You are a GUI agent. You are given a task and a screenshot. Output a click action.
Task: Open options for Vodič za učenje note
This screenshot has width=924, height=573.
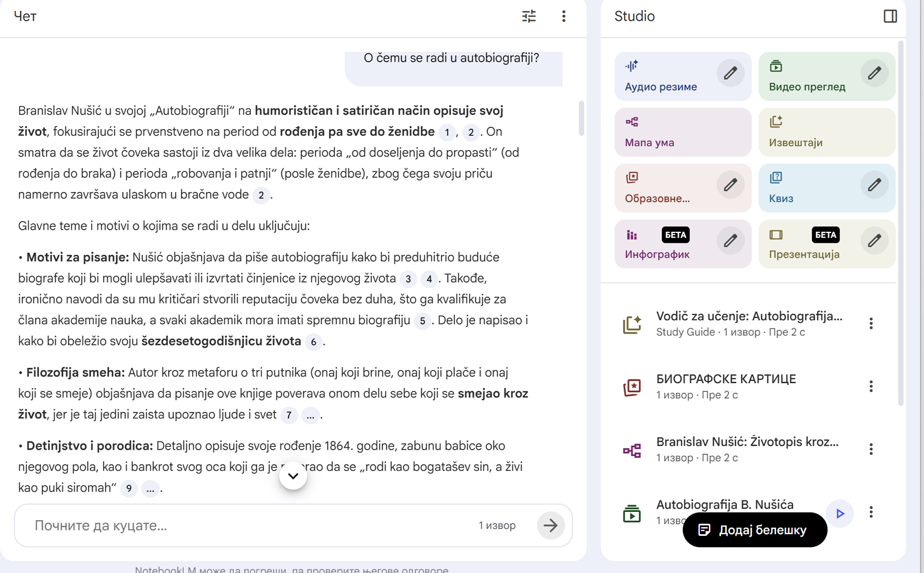[x=871, y=324]
